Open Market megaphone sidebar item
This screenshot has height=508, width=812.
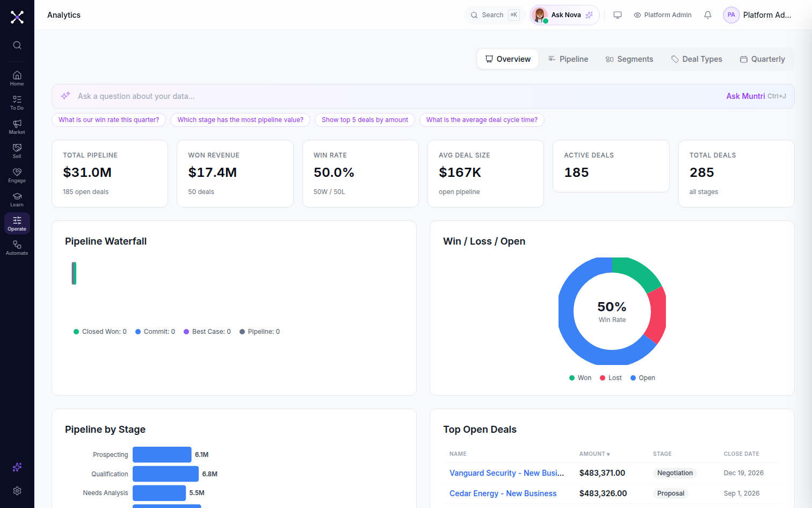[17, 127]
